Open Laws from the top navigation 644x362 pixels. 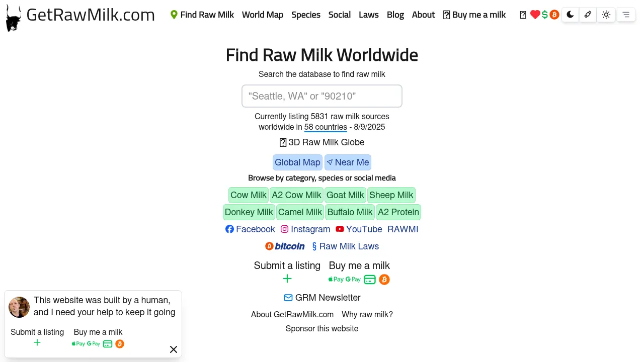pyautogui.click(x=369, y=15)
